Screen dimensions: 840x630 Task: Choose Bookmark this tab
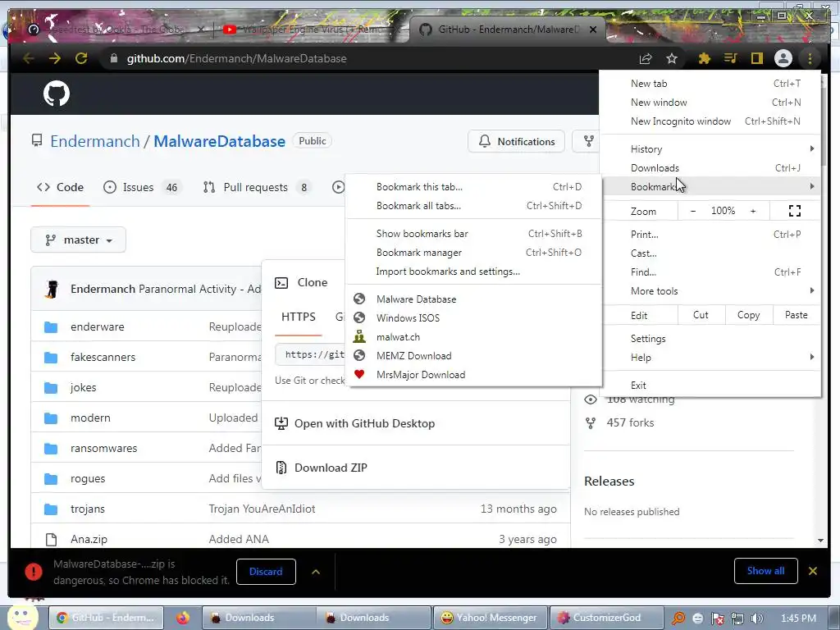[x=474, y=187]
